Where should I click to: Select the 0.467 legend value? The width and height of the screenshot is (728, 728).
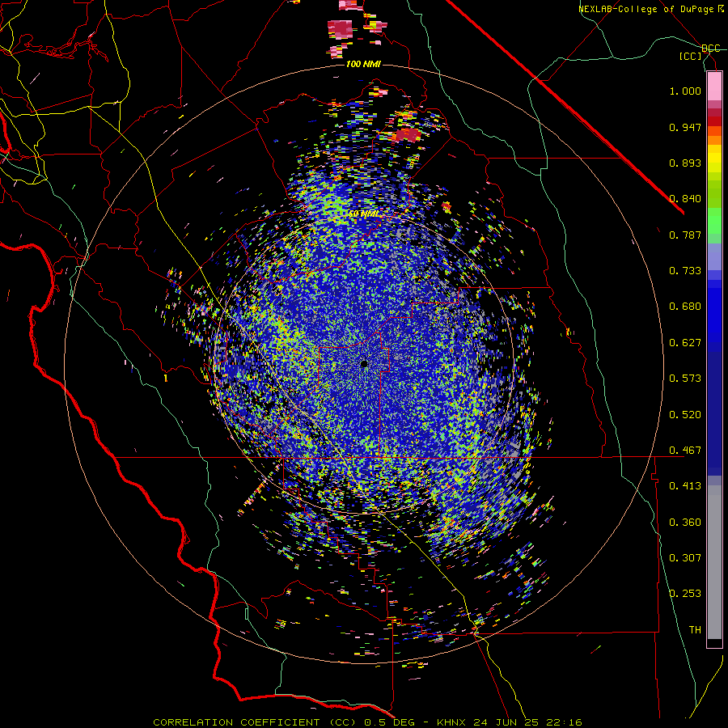[685, 451]
